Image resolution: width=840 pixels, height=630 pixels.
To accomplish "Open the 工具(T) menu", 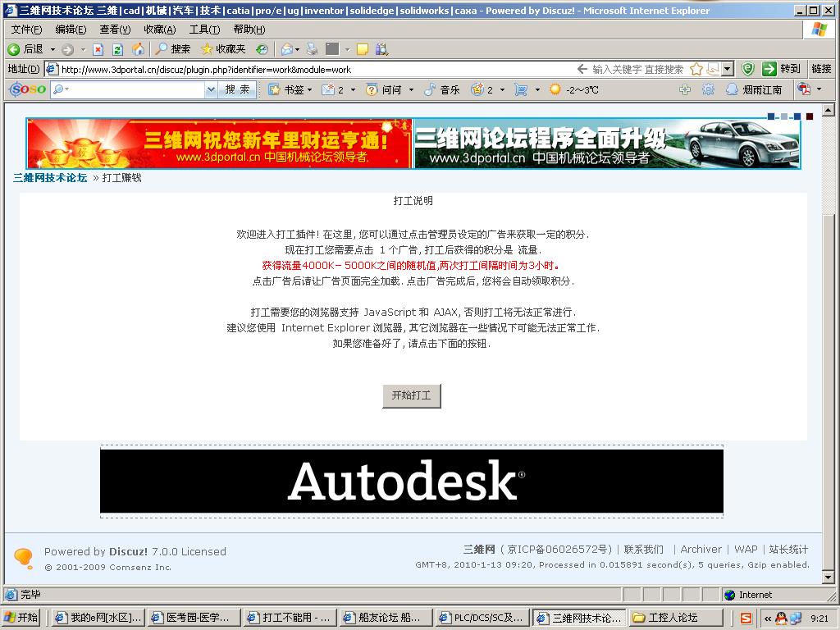I will pos(204,29).
